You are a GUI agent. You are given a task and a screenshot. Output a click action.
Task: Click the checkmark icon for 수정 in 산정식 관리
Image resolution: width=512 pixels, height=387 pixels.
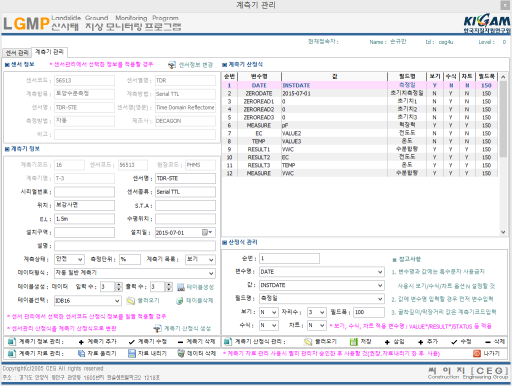[454, 342]
